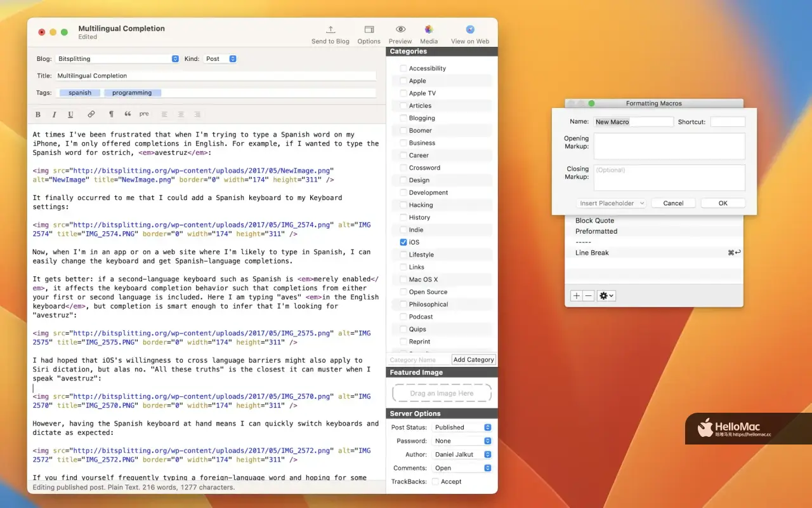Open the Comments dropdown
Screen dimensions: 812x508
click(x=462, y=468)
